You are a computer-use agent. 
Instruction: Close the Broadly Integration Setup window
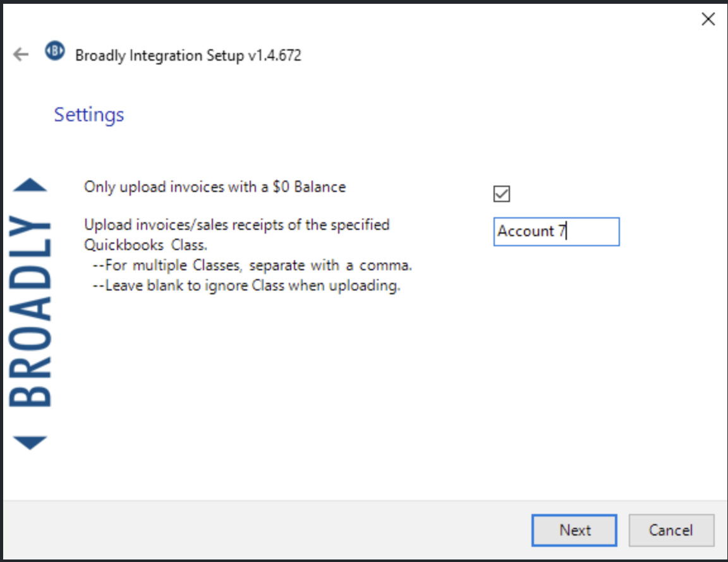pyautogui.click(x=708, y=19)
